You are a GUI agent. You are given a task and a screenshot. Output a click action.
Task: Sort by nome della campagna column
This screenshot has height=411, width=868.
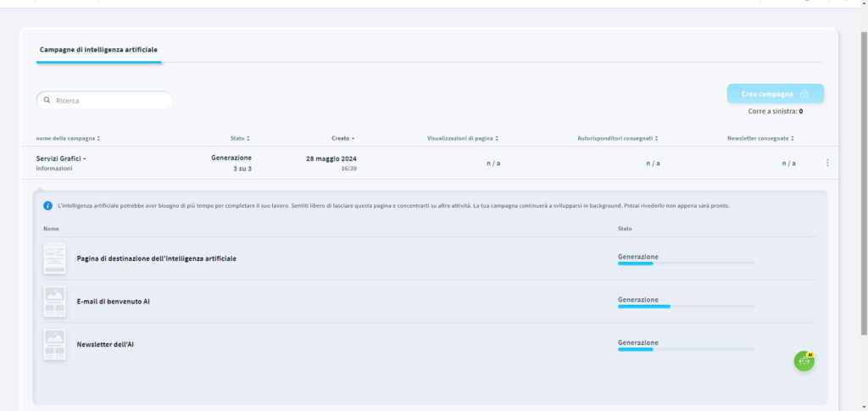[x=68, y=138]
